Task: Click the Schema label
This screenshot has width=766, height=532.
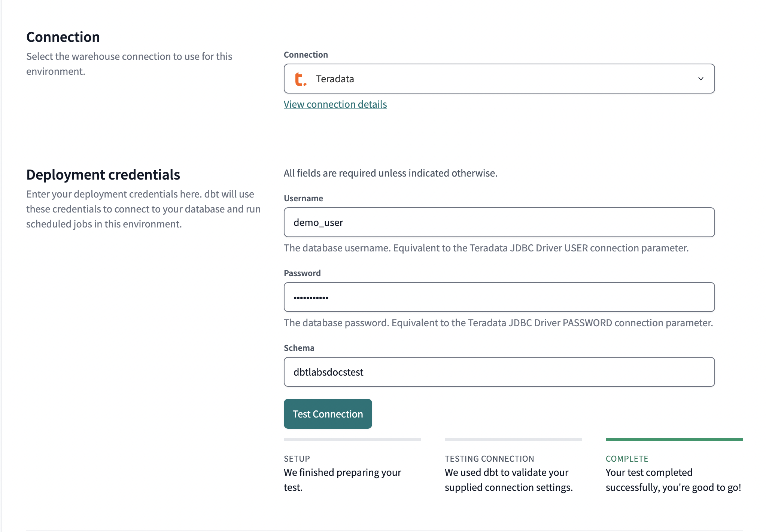Action: pyautogui.click(x=299, y=348)
